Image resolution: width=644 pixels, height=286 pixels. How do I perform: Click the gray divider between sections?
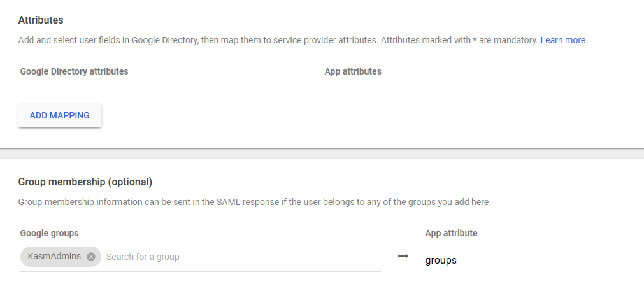pos(322,154)
